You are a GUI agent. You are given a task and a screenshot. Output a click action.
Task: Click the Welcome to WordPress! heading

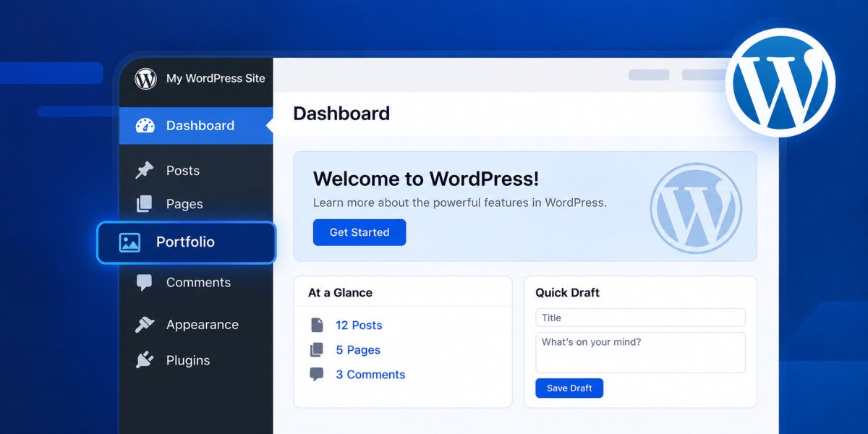[426, 179]
